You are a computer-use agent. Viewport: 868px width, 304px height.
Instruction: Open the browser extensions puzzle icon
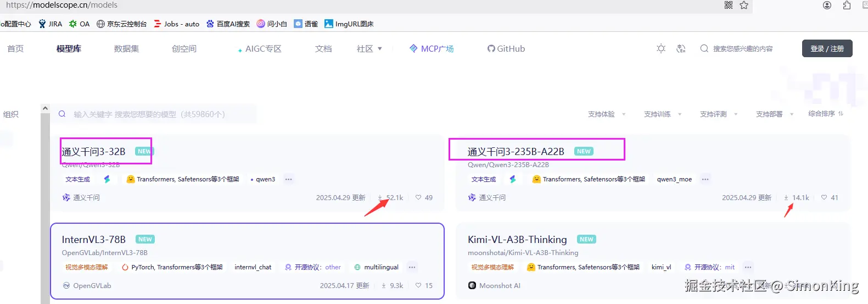click(x=847, y=5)
